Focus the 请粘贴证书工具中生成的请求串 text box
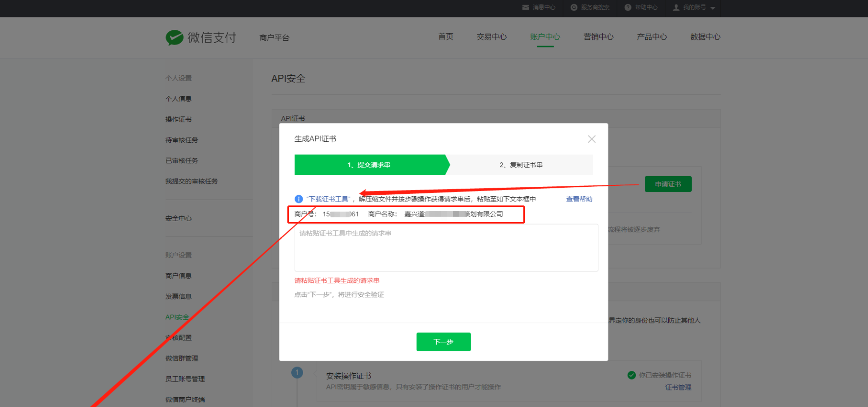Image resolution: width=868 pixels, height=407 pixels. tap(446, 248)
